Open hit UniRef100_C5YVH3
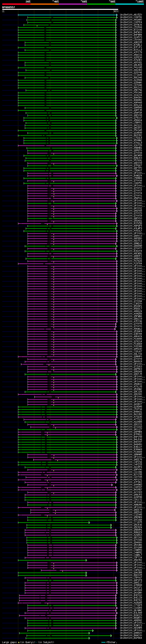Screen dimensions: 146x644 click(x=131, y=40)
